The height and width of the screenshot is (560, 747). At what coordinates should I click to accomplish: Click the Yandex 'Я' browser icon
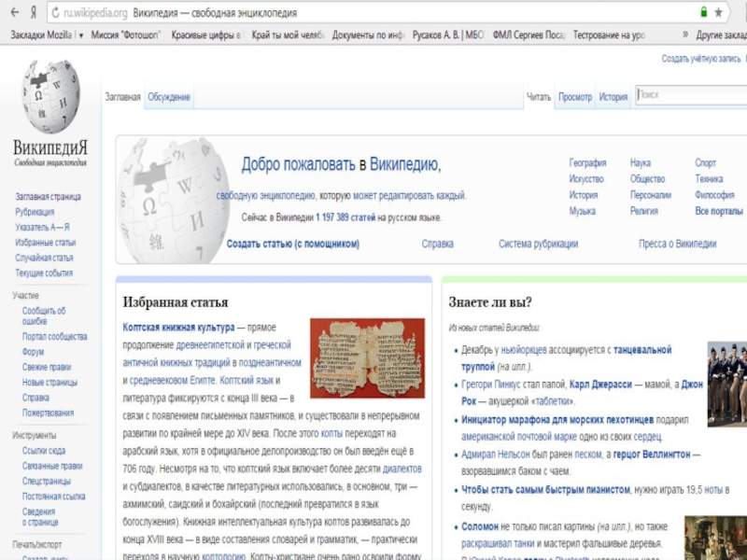[34, 13]
